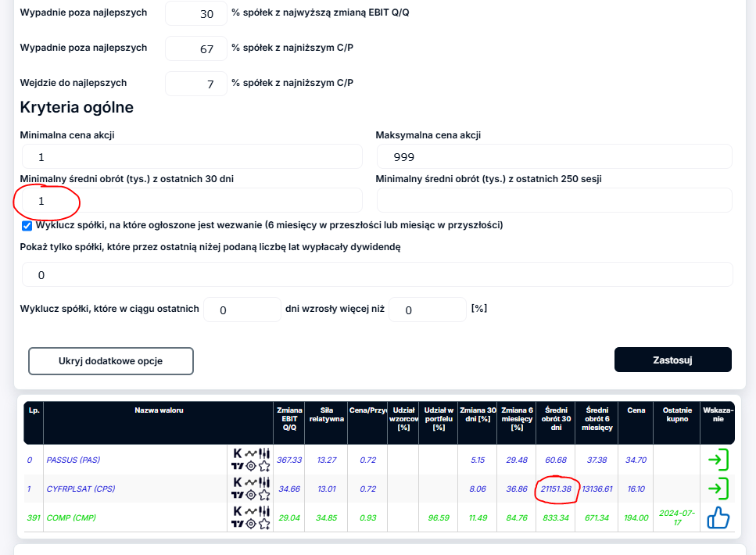
Task: Click the green entry arrow icon for CYFRPLSAT
Action: click(718, 489)
